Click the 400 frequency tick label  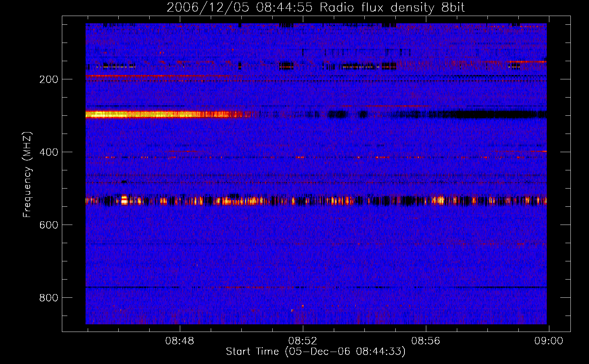[x=49, y=152]
